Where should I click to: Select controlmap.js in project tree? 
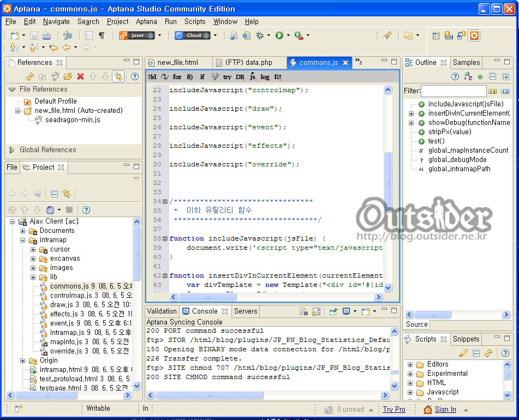[91, 295]
